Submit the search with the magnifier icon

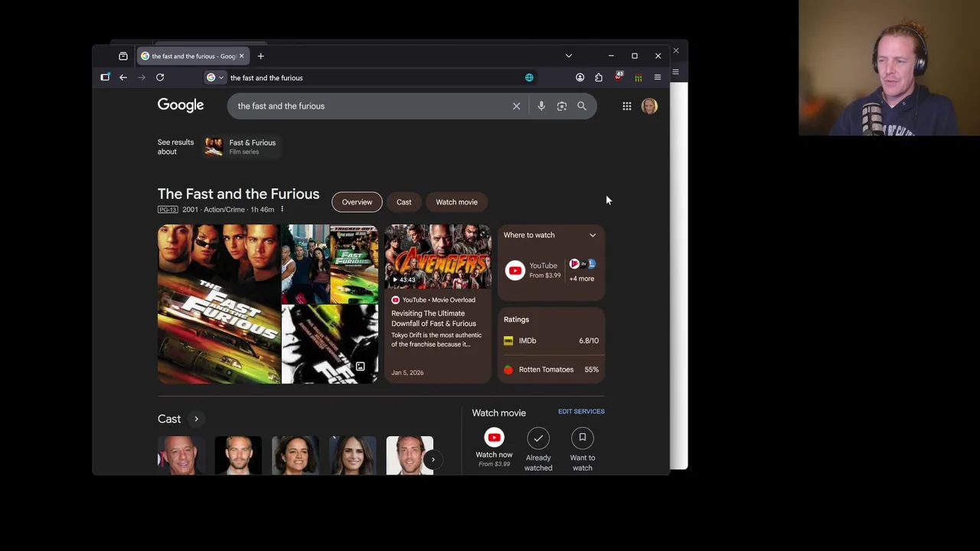click(x=582, y=106)
